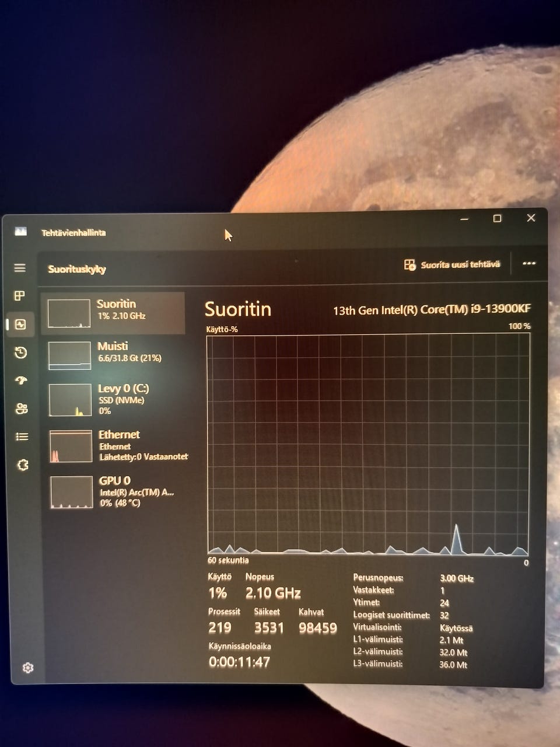Select the Performance page icon
The height and width of the screenshot is (747, 560).
(x=20, y=324)
